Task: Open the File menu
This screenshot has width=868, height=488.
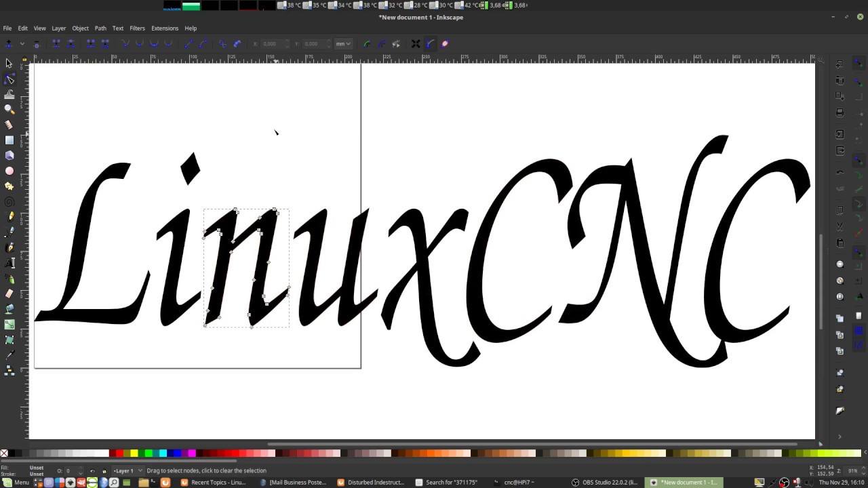Action: tap(7, 28)
